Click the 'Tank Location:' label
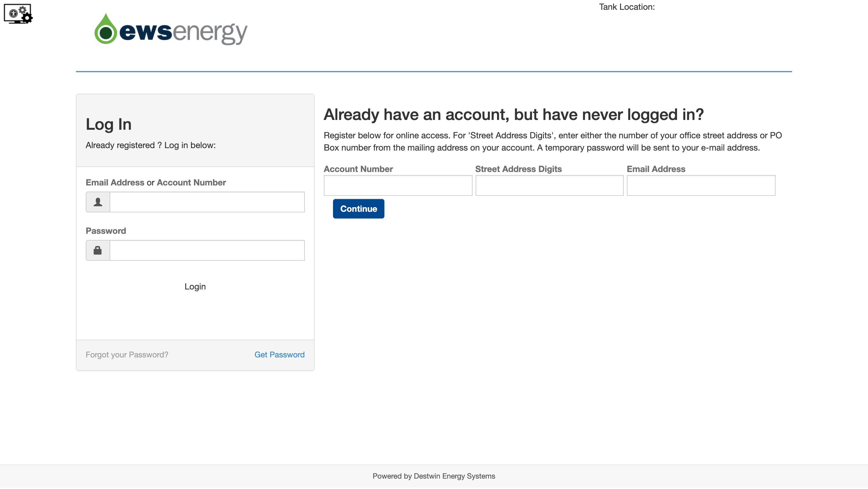Image resolution: width=868 pixels, height=489 pixels. (627, 7)
